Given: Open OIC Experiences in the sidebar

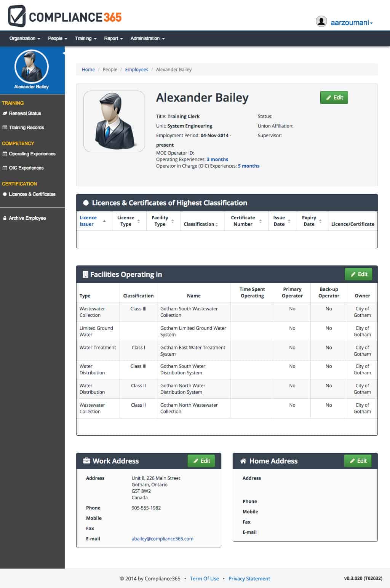Looking at the screenshot, I should tap(26, 168).
